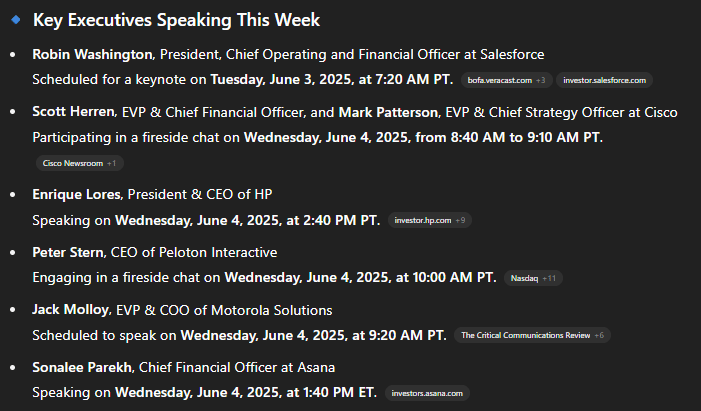Click the name Jack Molloy
Screen dimensions: 701x411
pos(72,310)
